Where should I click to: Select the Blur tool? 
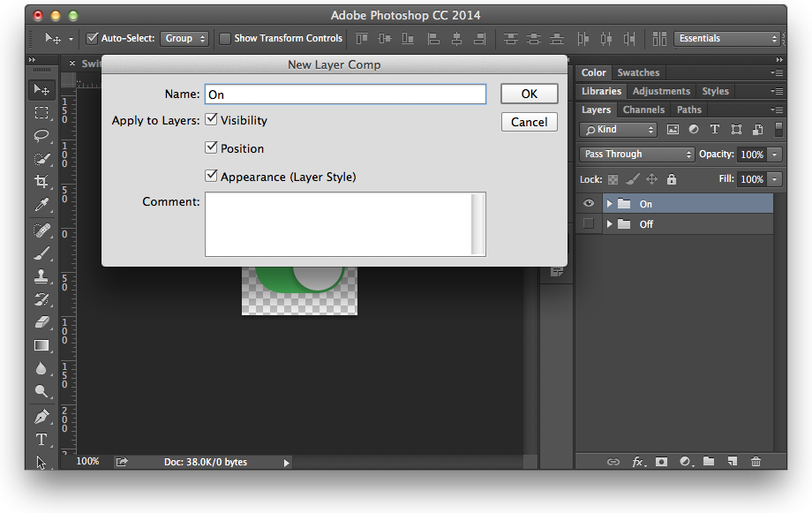point(41,368)
